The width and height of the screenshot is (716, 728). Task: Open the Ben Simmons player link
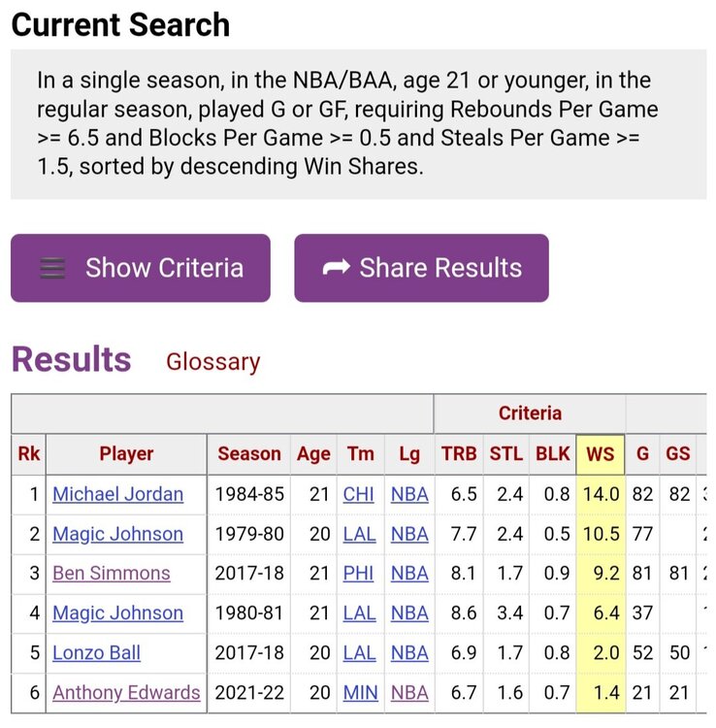[x=111, y=573]
